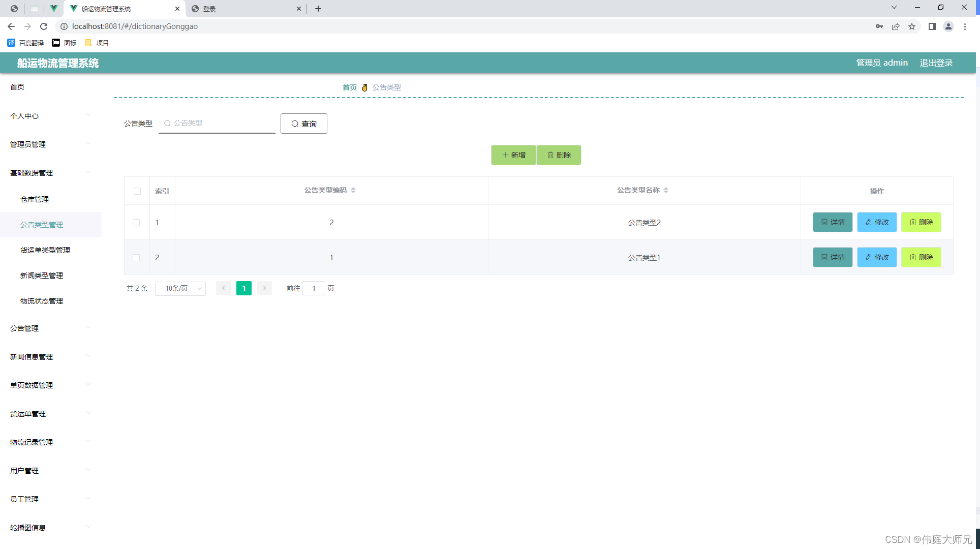Open the Chrome profile avatar icon

pos(948,26)
